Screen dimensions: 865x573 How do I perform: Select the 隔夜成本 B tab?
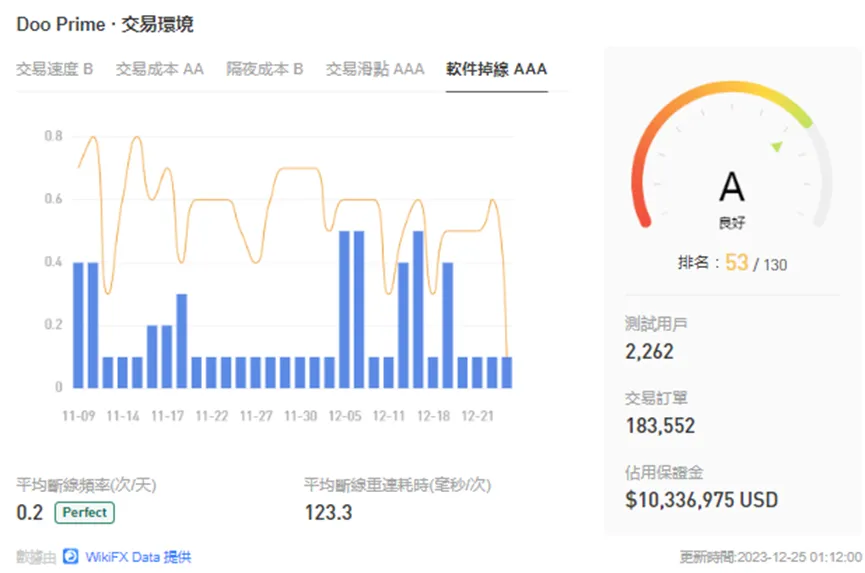pyautogui.click(x=265, y=69)
